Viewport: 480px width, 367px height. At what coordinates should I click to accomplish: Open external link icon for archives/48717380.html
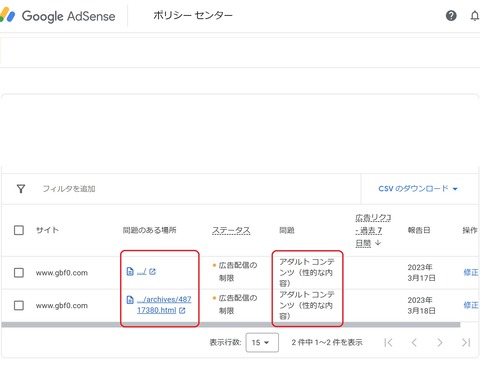click(x=182, y=310)
